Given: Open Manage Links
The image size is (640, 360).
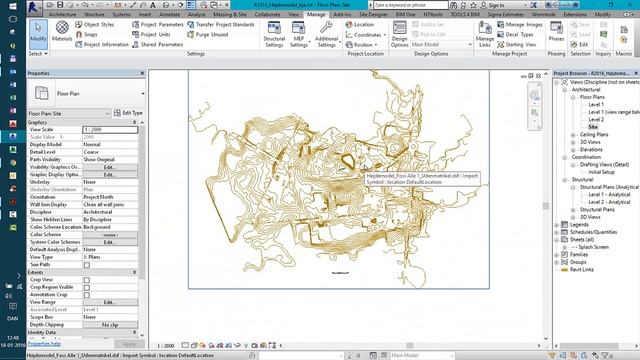Looking at the screenshot, I should (485, 34).
